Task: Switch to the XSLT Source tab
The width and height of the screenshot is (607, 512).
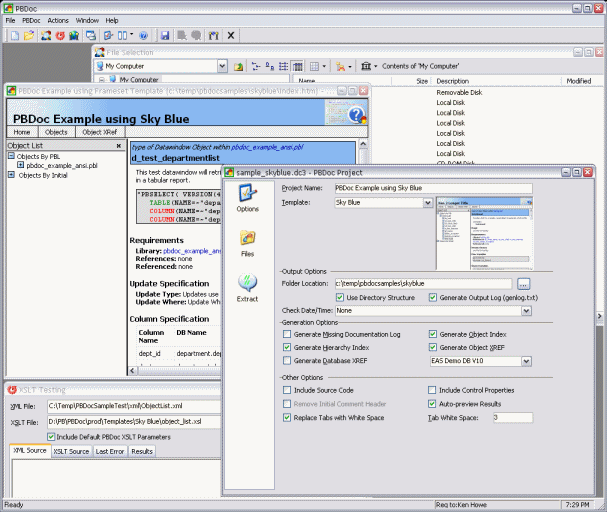Action: [x=72, y=451]
